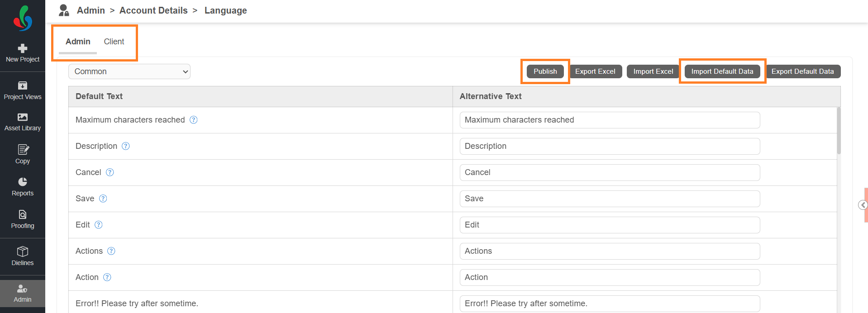Create a New Project from sidebar
Viewport: 868px width, 313px height.
coord(23,53)
